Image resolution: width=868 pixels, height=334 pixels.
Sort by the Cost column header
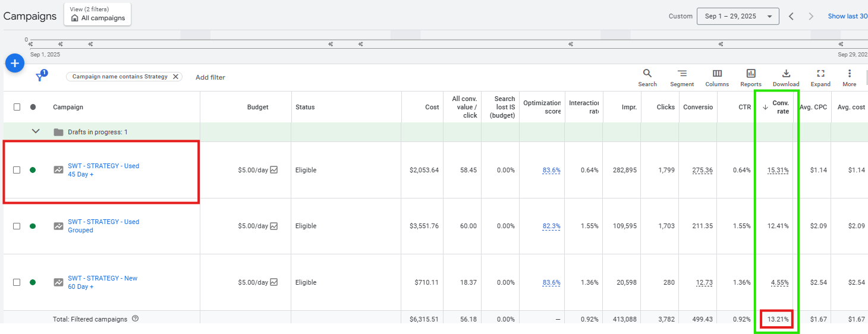pos(432,107)
